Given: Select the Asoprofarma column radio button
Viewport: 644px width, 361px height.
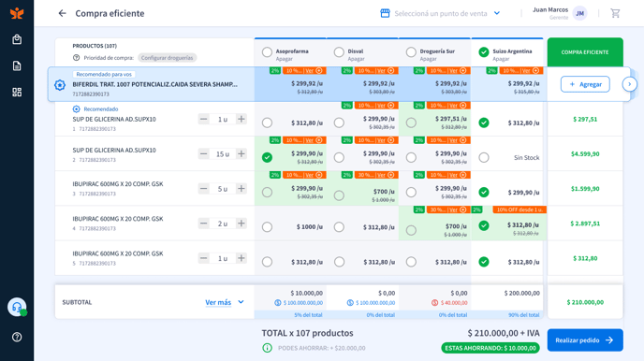Looking at the screenshot, I should coord(267,52).
